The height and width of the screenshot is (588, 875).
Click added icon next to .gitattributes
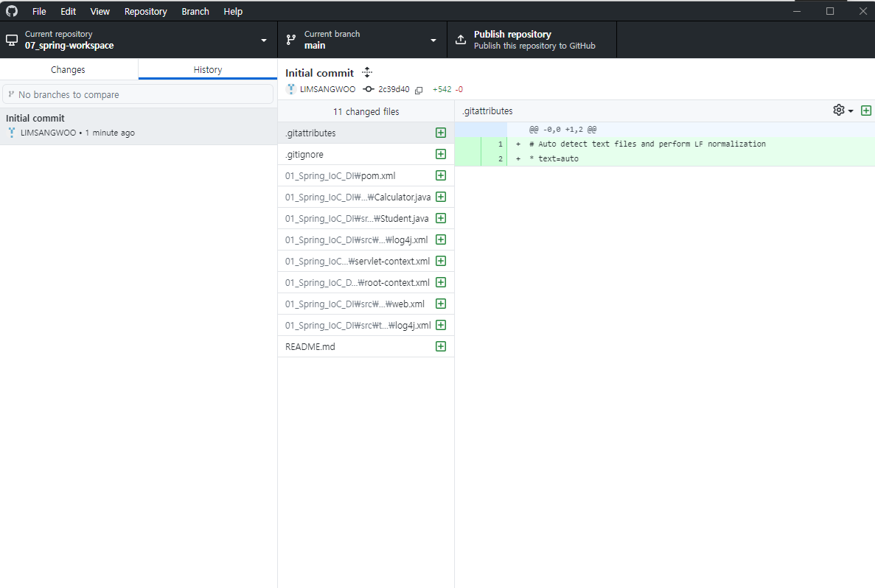coord(441,133)
